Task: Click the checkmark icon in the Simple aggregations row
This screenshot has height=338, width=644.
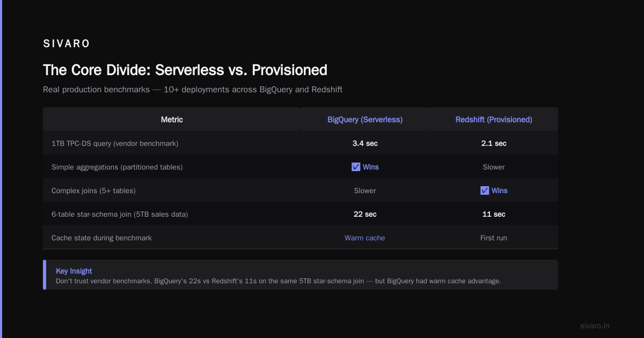Action: pos(356,167)
